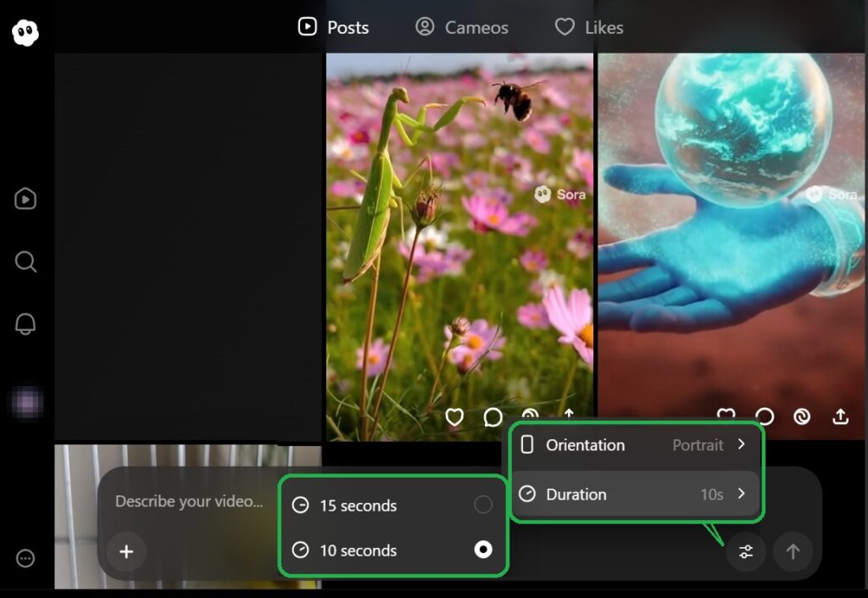Share the blue hand globe video
Viewport: 868px width, 598px height.
tap(840, 416)
